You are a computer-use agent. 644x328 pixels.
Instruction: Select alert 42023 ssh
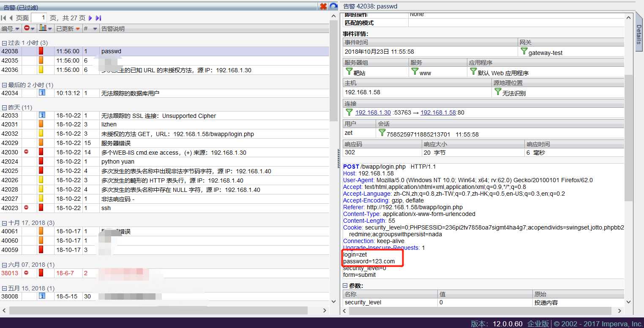point(165,208)
